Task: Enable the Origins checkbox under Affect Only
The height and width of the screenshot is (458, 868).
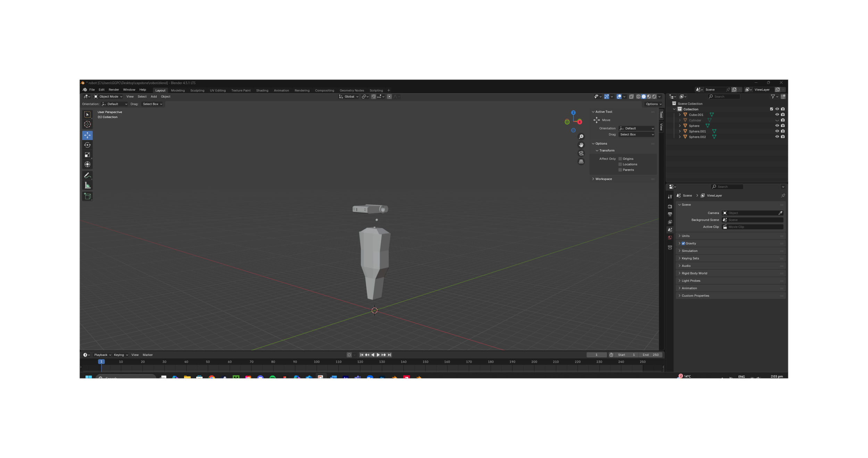Action: click(620, 159)
